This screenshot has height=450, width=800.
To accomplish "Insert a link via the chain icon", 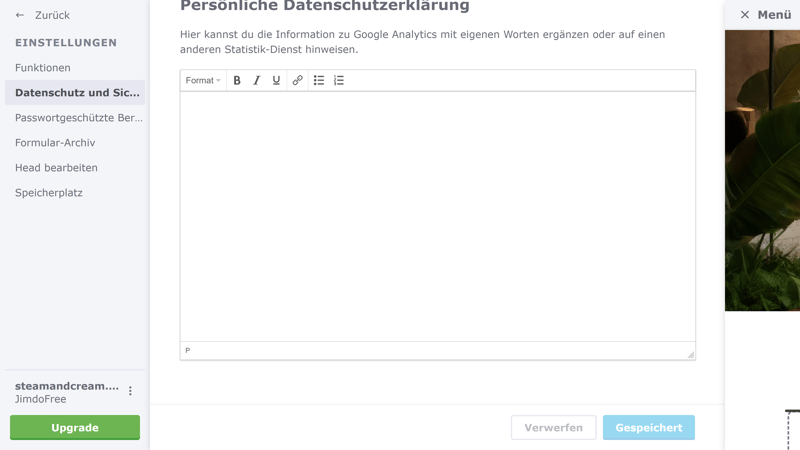I will click(x=297, y=80).
